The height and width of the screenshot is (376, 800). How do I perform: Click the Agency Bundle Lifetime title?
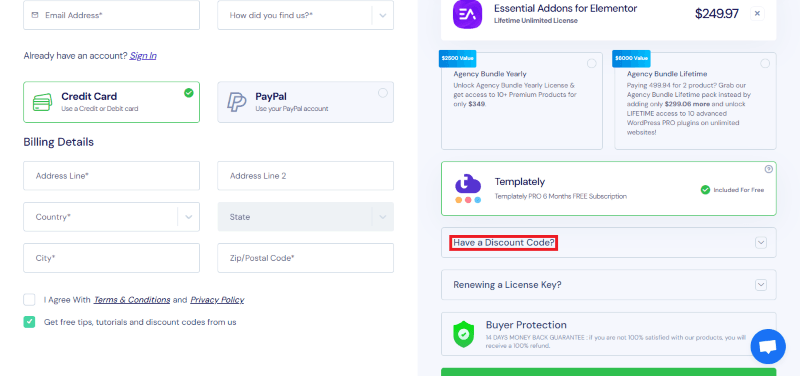coord(667,74)
